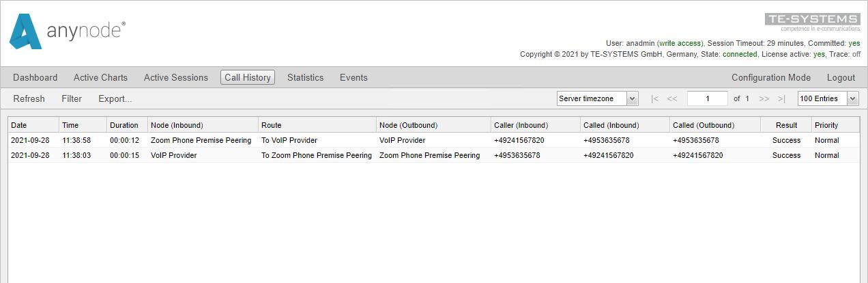Screen dimensions: 868x283
Task: Export the call history
Action: point(115,99)
